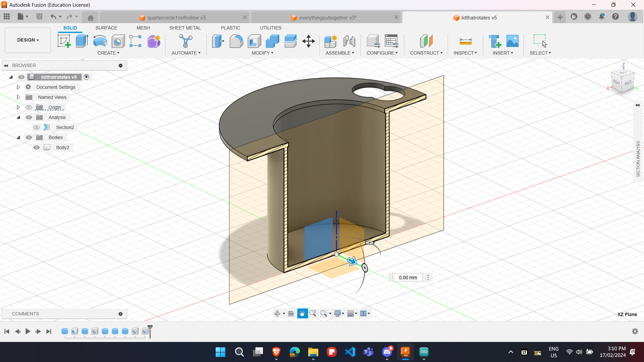
Task: Click the Fillet tool in Modify
Action: 236,41
